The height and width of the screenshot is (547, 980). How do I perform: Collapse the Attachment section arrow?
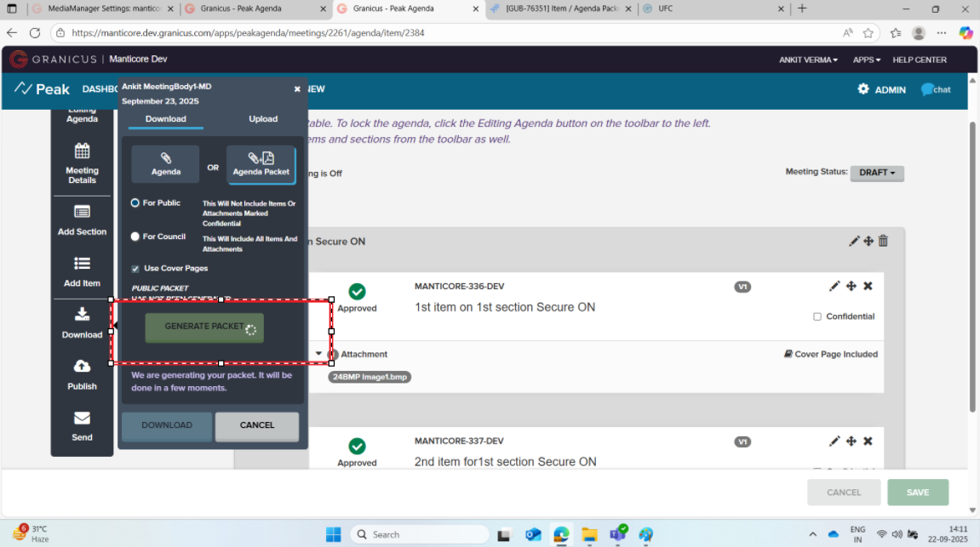[x=319, y=354]
